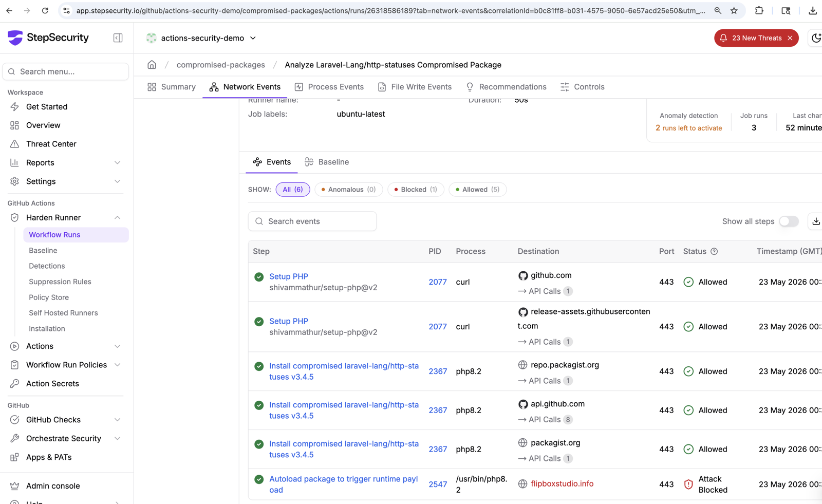
Task: Open Autoload package to trigger step link
Action: tap(344, 484)
